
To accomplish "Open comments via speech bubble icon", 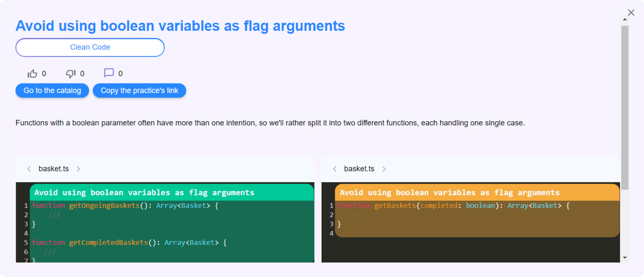I will [x=109, y=73].
